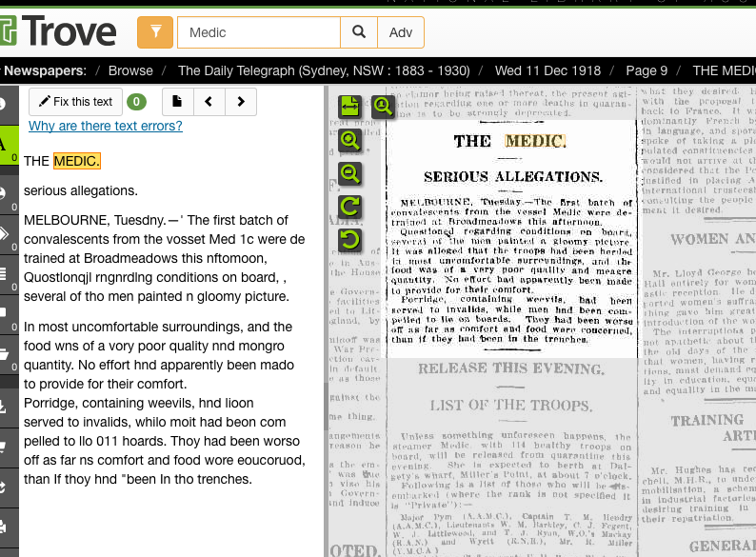Open Why are there text errors link
The height and width of the screenshot is (557, 756).
pos(106,126)
